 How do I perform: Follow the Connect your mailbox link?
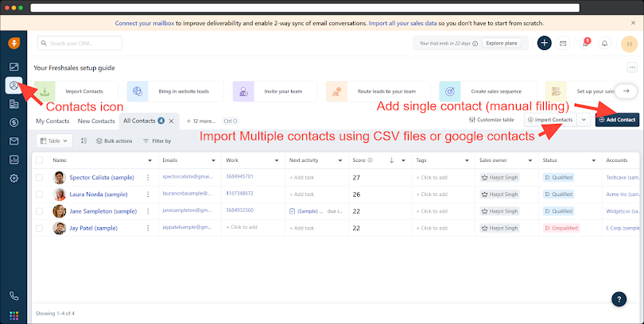click(x=145, y=23)
